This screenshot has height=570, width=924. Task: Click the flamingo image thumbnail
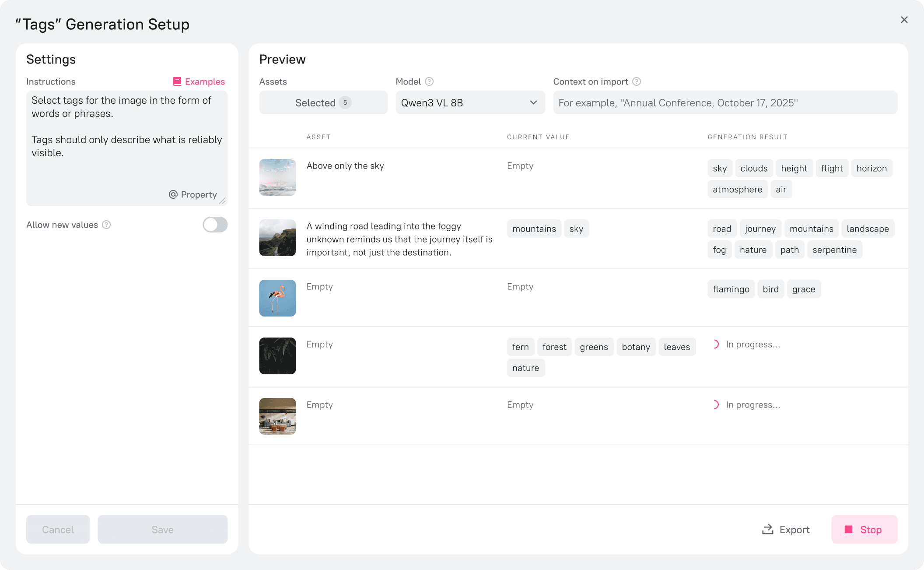pos(277,298)
